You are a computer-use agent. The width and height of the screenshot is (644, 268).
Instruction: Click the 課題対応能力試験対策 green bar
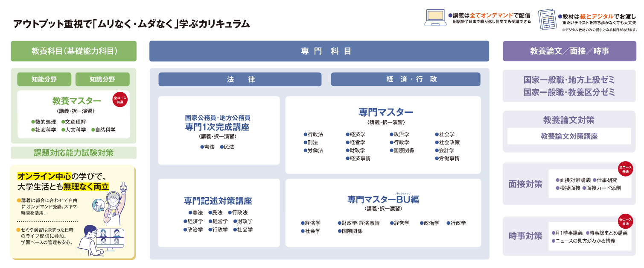[74, 153]
